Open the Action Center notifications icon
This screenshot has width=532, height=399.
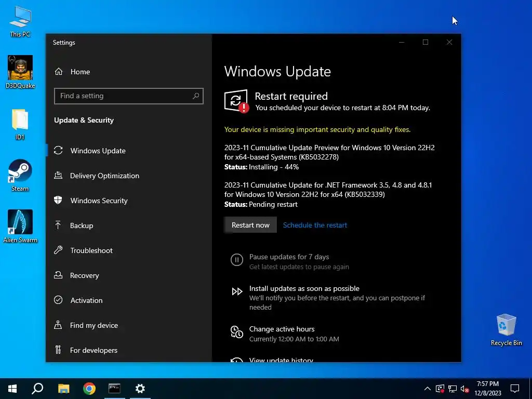[x=515, y=389]
